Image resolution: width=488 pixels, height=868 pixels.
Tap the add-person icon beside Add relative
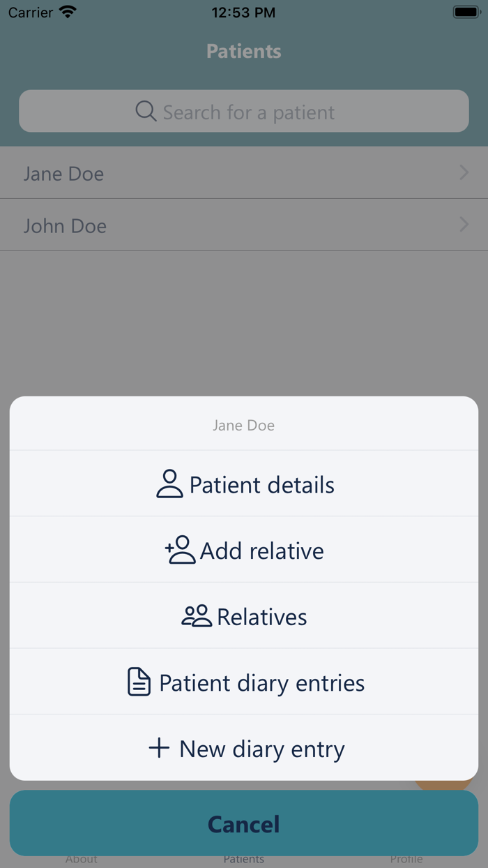point(181,550)
